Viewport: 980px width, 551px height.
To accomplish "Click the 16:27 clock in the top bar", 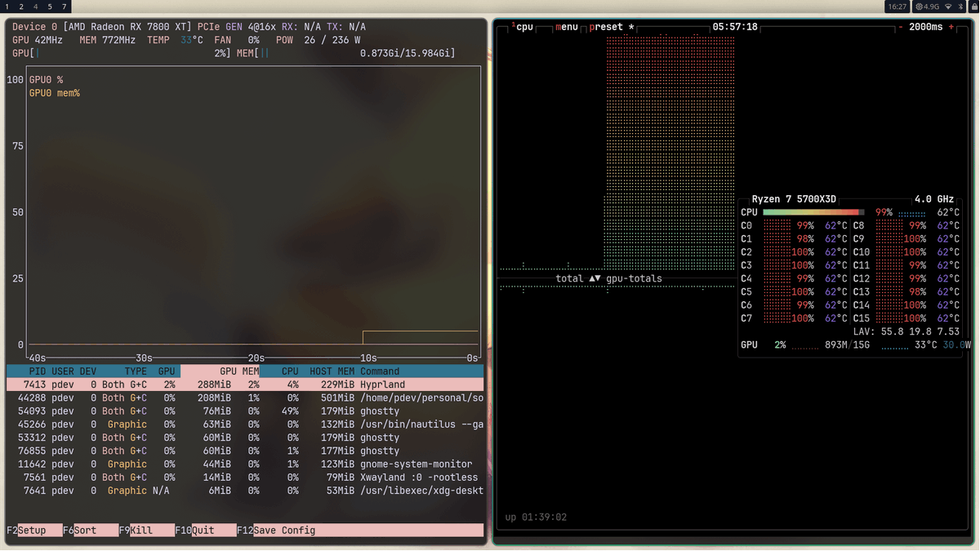I will coord(897,7).
